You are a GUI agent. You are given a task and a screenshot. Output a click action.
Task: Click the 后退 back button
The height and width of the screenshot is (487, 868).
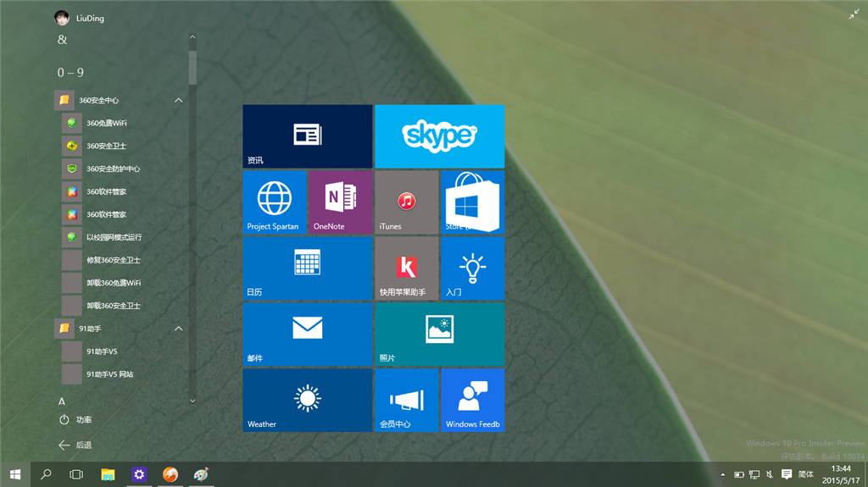click(x=75, y=445)
